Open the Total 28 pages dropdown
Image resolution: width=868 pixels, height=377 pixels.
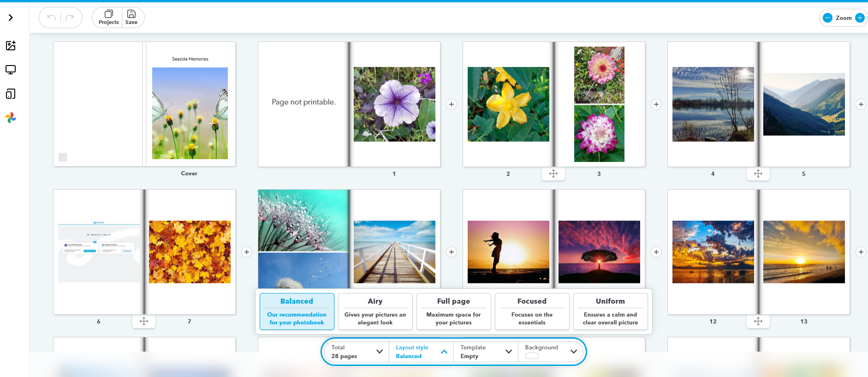point(357,352)
